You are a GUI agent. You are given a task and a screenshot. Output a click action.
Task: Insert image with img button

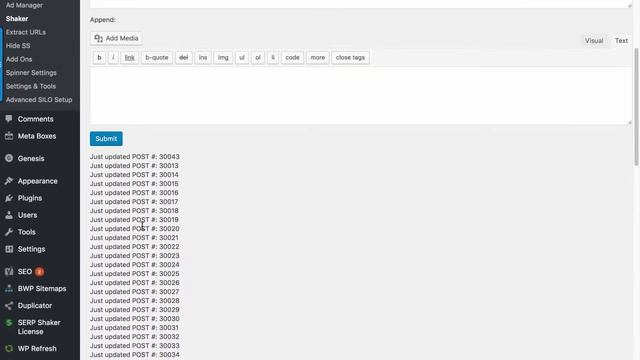(223, 58)
